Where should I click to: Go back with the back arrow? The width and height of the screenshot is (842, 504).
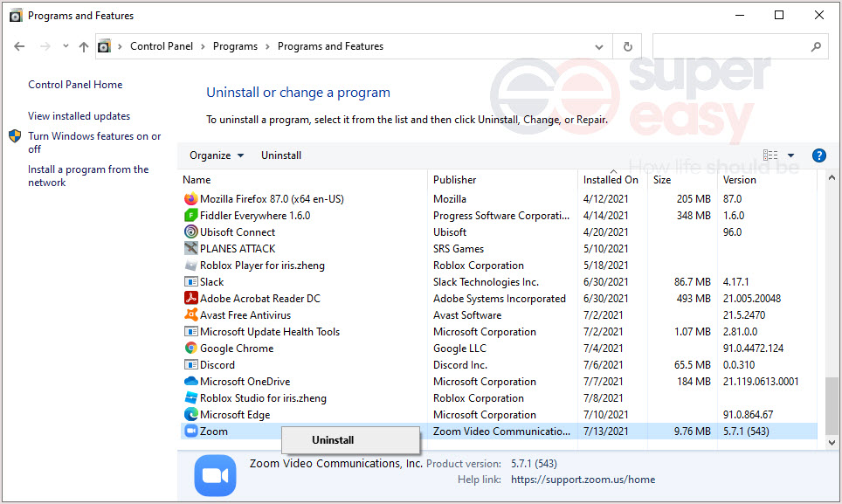point(19,46)
